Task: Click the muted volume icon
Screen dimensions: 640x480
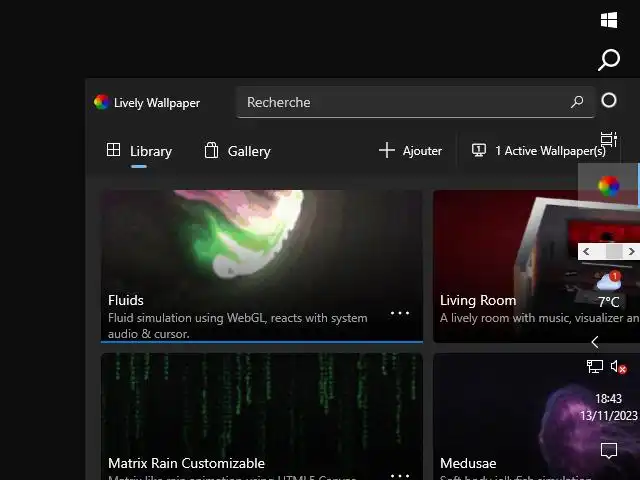Action: coord(618,367)
